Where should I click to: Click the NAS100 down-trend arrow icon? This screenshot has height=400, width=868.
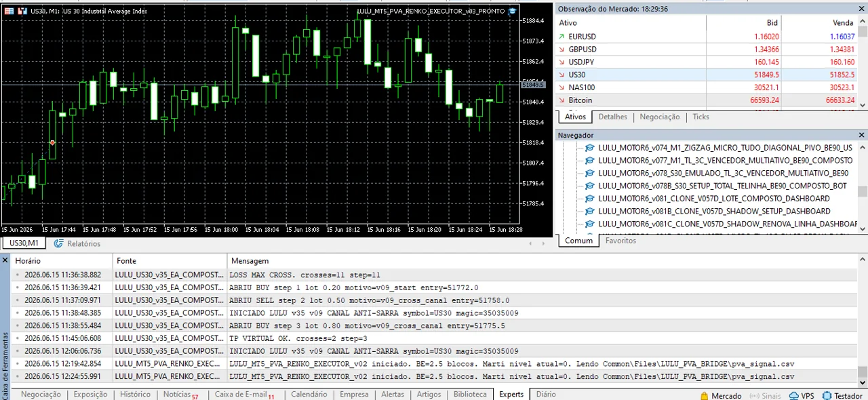[561, 87]
